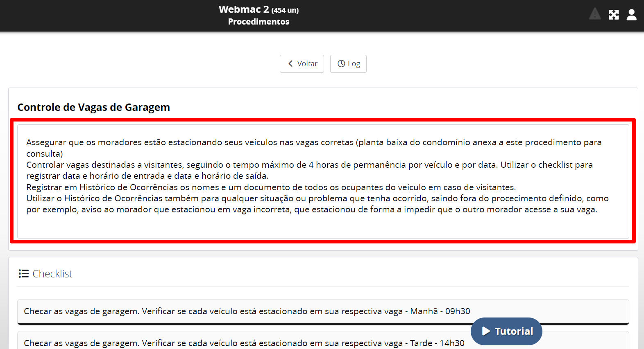Viewport: 644px width, 349px height.
Task: Toggle fullscreen with the expand arrows icon
Action: pos(613,15)
